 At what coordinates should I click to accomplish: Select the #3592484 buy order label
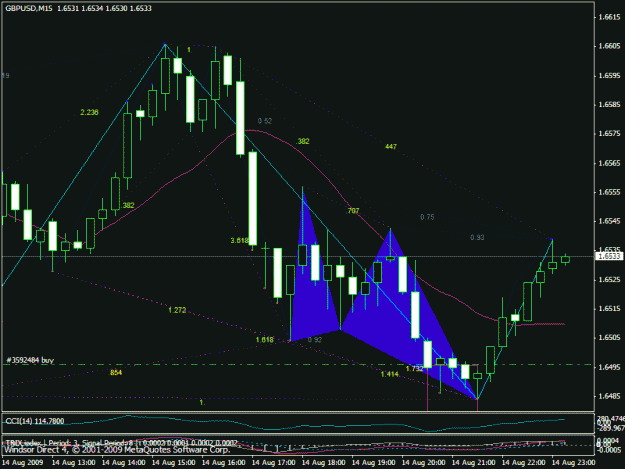(30, 360)
